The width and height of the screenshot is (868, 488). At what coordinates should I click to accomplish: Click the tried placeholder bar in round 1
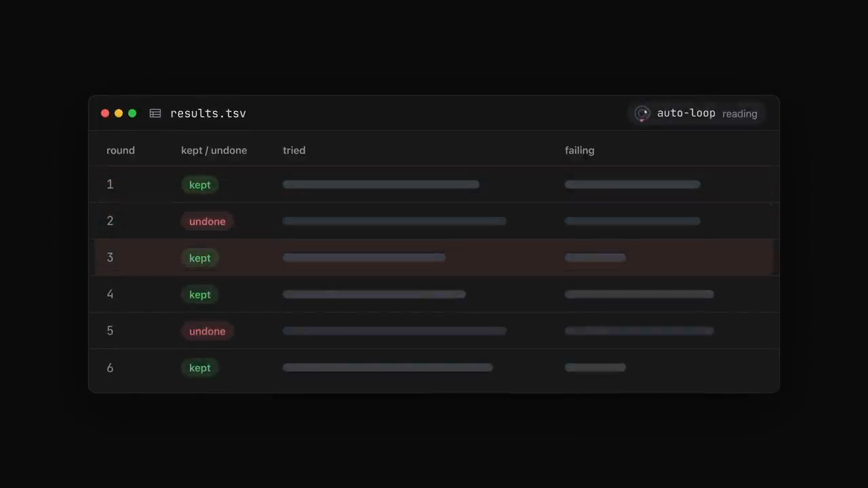[x=381, y=184]
